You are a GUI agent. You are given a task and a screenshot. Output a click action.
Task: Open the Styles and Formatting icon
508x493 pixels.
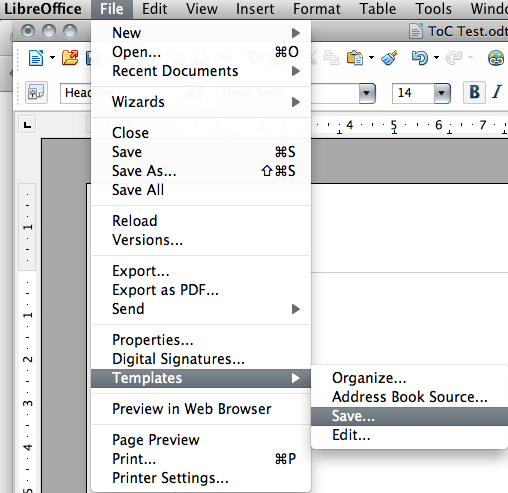pyautogui.click(x=36, y=92)
